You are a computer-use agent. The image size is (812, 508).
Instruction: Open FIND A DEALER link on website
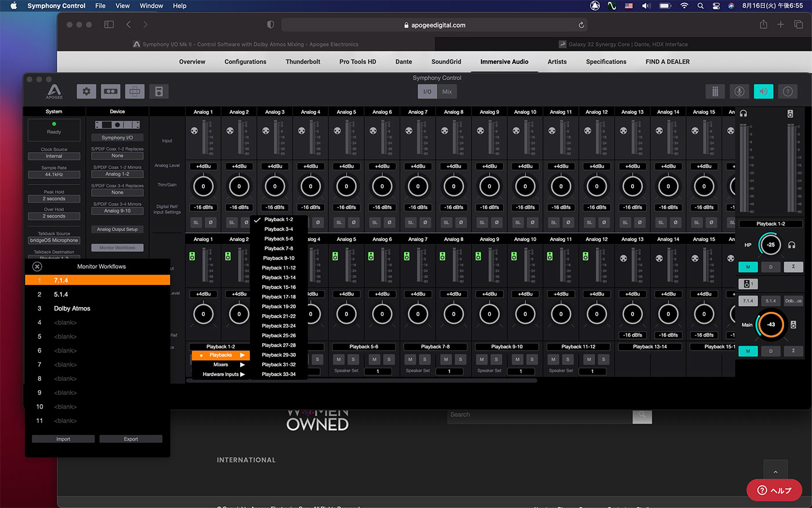668,62
